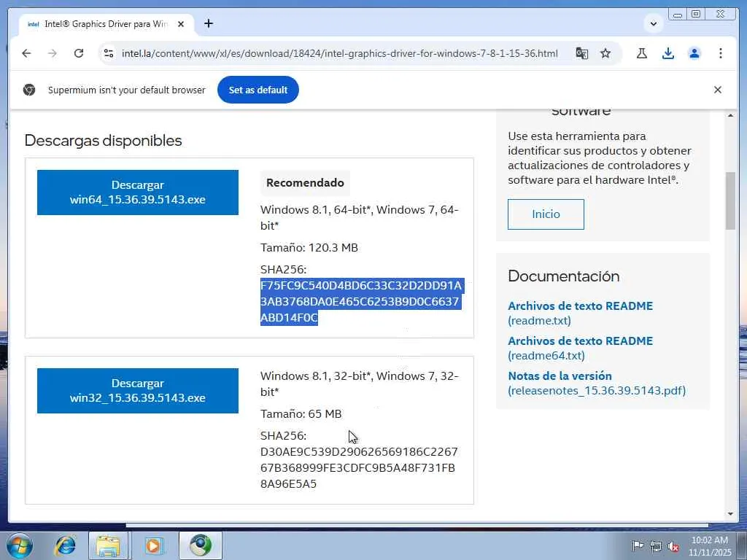747x560 pixels.
Task: Launch Internet Explorer from taskbar
Action: point(65,545)
